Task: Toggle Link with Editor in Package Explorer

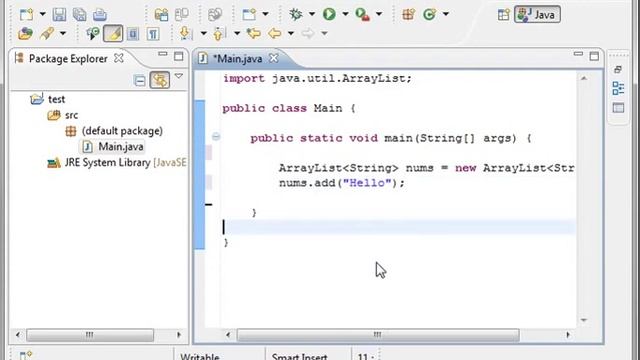Action: pos(160,80)
